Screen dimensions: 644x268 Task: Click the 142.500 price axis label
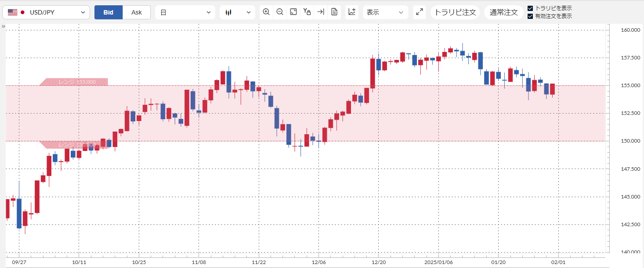point(630,224)
